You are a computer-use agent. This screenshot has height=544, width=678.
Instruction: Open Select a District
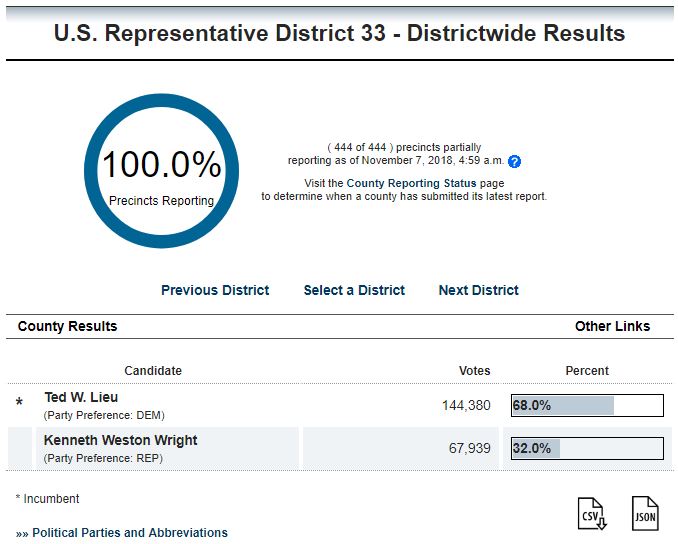(x=354, y=290)
